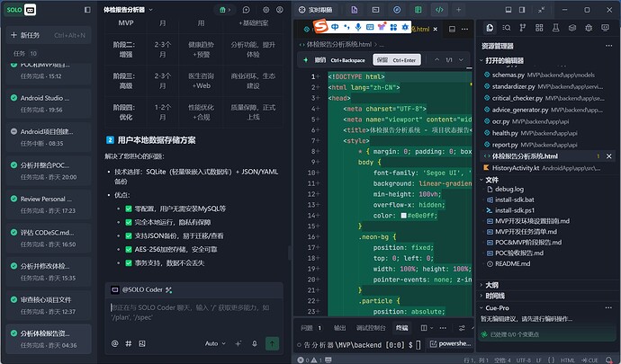Screen dimensions: 621x364
Task: Select the powershell terminal instance
Action: click(x=451, y=344)
